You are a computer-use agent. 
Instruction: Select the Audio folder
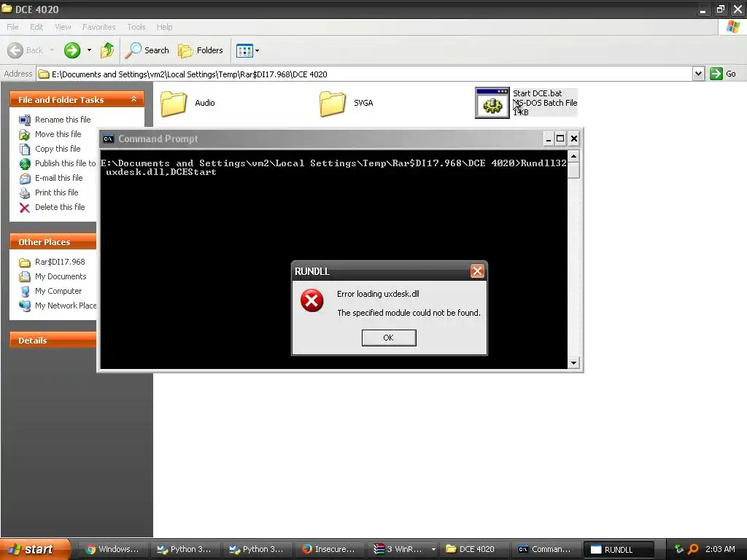[187, 103]
